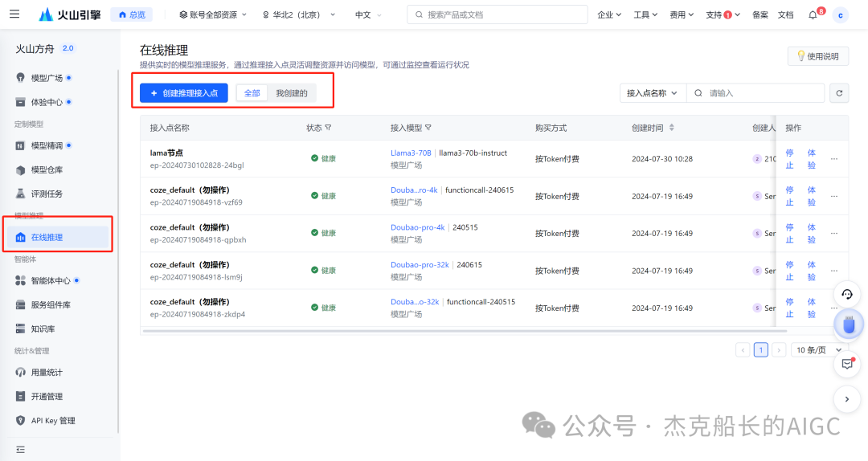The width and height of the screenshot is (868, 461).
Task: Expand the 账号全部资源 dropdown
Action: click(212, 15)
